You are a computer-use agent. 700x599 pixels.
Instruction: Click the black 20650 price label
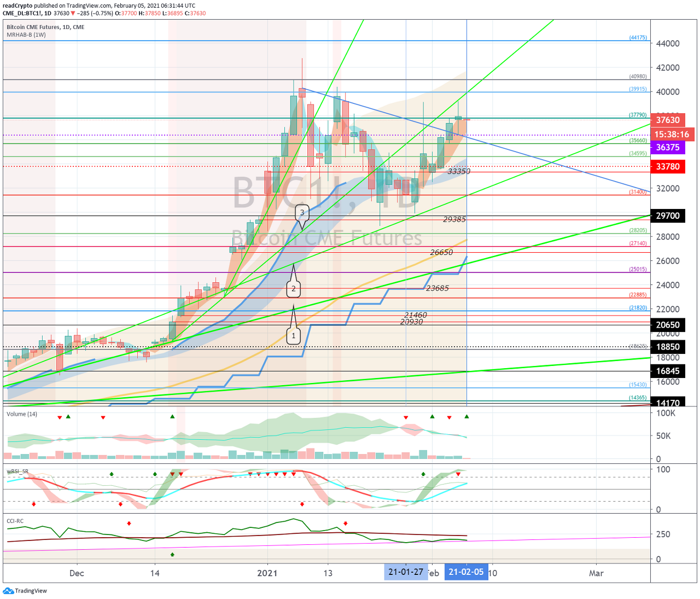[668, 325]
